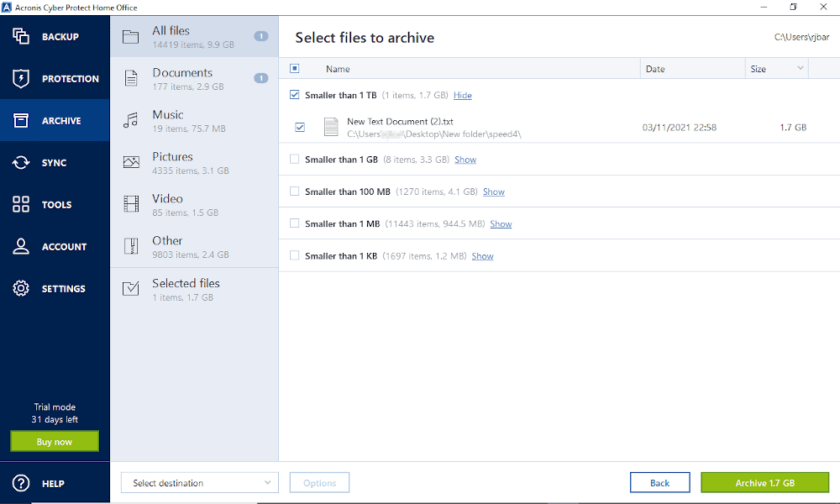The height and width of the screenshot is (504, 840).
Task: Click the Archive 1.7 GB button
Action: pos(765,482)
